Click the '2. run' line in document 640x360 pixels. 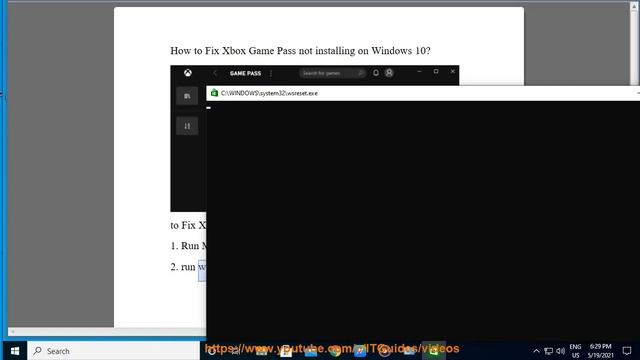[x=188, y=267]
